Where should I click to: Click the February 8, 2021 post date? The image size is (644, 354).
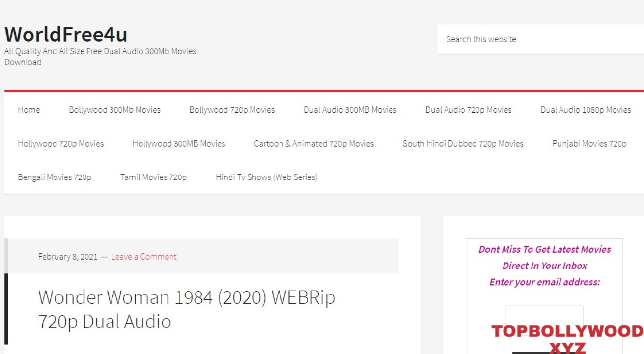pos(68,257)
